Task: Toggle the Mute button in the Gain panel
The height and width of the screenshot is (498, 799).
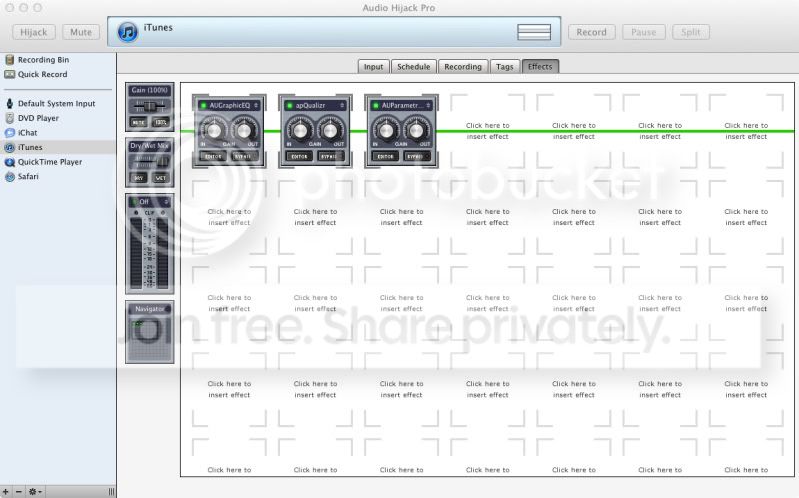Action: click(139, 122)
